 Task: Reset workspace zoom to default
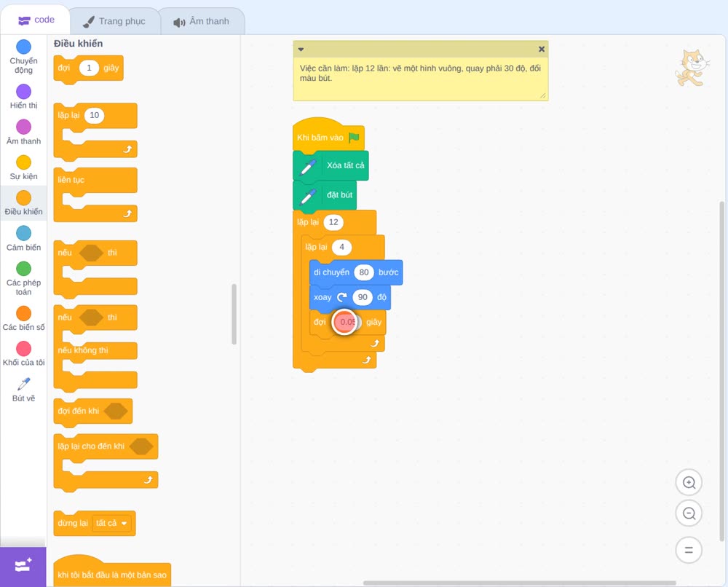click(689, 550)
